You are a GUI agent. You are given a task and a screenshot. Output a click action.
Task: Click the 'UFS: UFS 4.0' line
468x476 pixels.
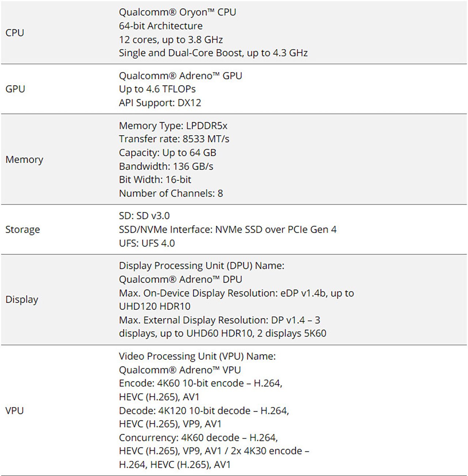pos(147,243)
